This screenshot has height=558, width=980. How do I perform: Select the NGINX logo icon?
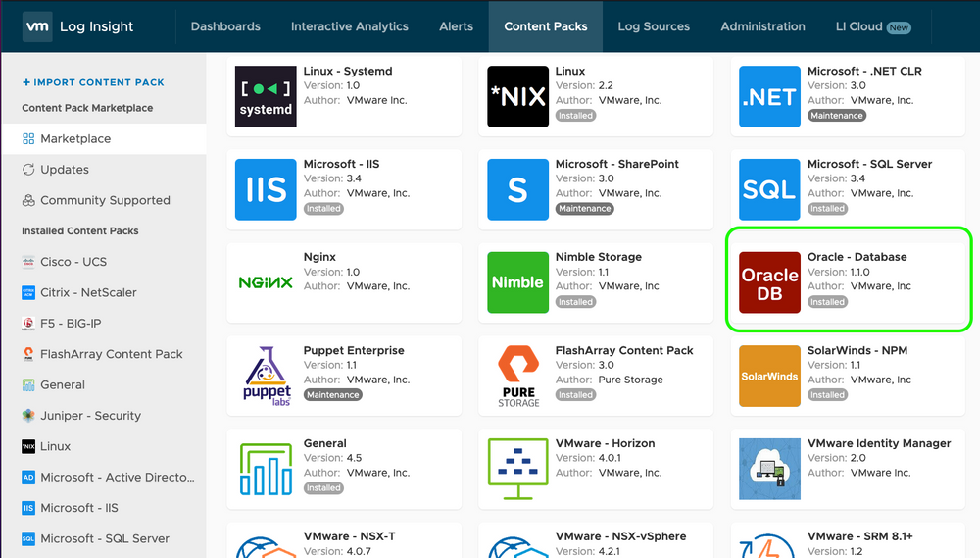click(x=266, y=283)
